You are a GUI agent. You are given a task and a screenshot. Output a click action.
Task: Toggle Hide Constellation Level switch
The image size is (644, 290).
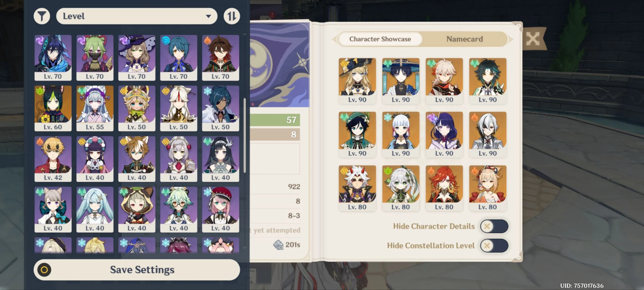tap(494, 246)
